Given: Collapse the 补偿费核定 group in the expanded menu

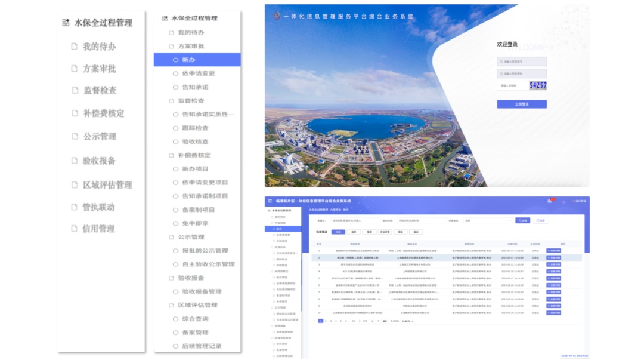Looking at the screenshot, I should [194, 155].
